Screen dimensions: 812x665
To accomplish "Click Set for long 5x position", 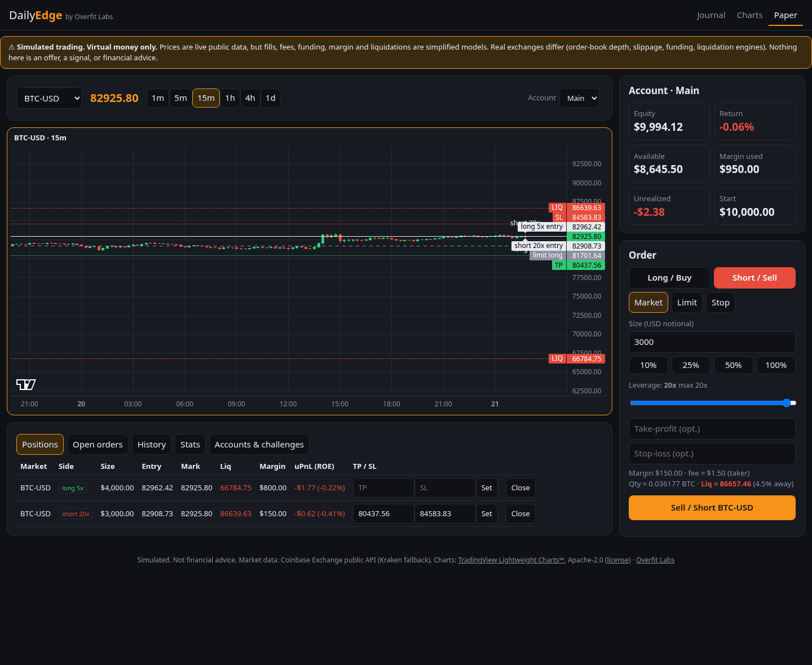I will [x=487, y=488].
